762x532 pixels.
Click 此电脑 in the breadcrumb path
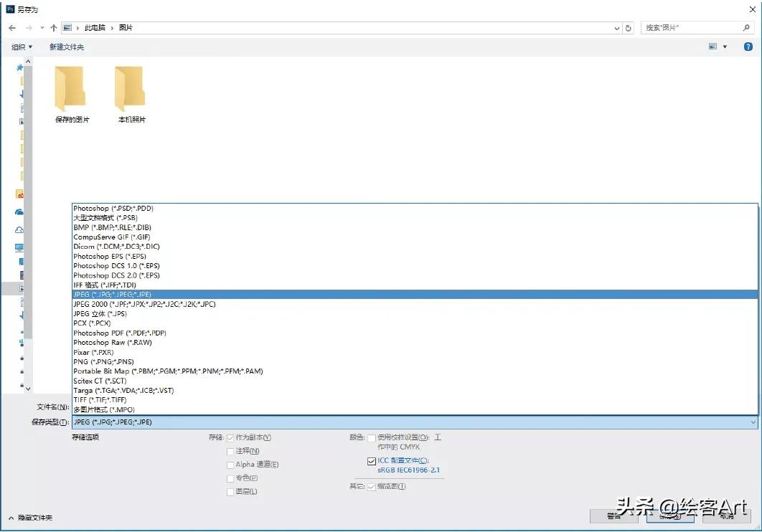[x=95, y=28]
